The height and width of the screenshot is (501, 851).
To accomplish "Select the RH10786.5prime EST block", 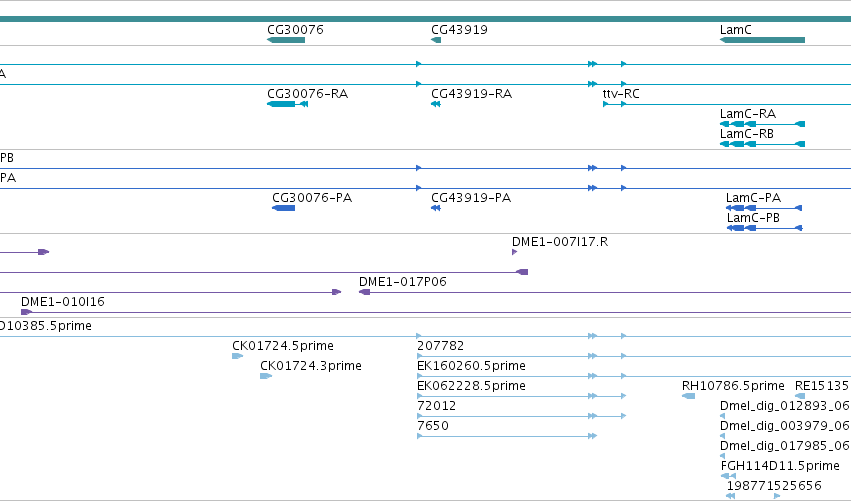I will 688,396.
